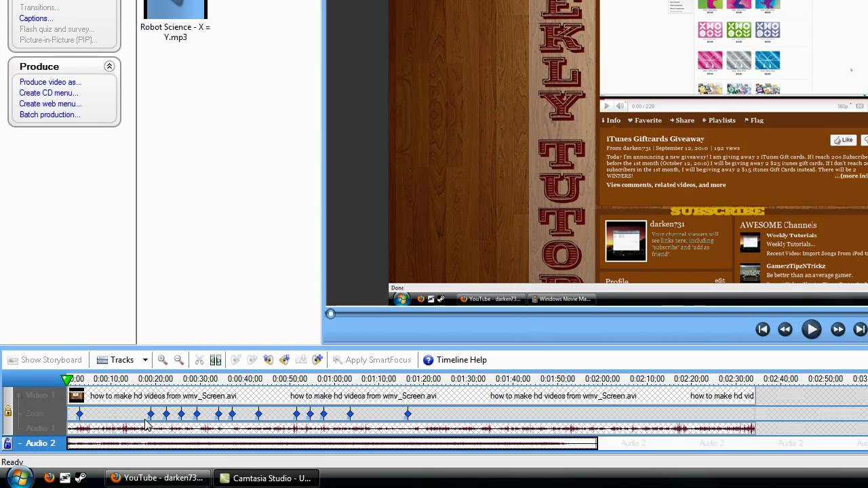Click the 0:02:00;00 mark on timeline ruler
This screenshot has width=868, height=488.
[602, 379]
